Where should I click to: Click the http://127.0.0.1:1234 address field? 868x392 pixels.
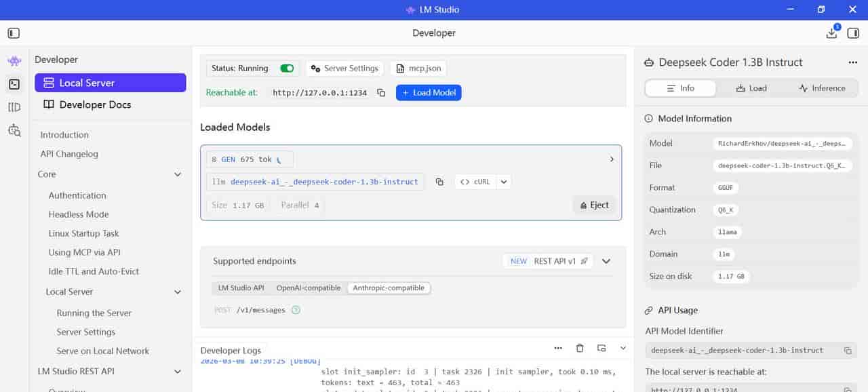tap(319, 93)
